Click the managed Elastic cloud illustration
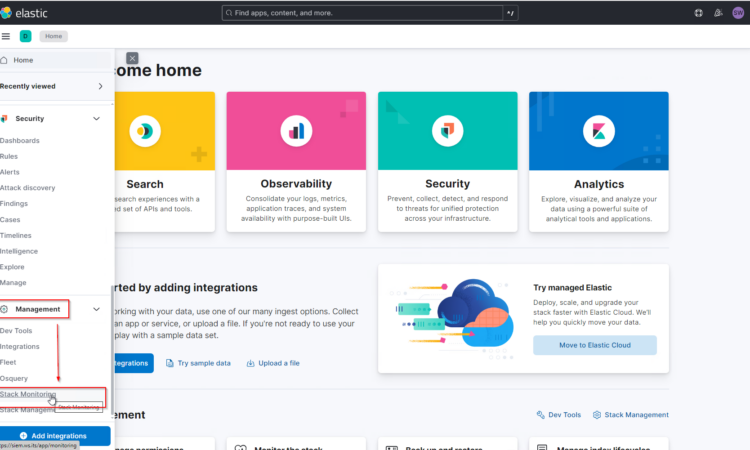 (x=452, y=318)
